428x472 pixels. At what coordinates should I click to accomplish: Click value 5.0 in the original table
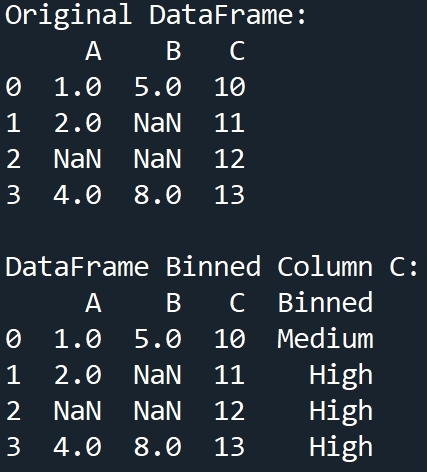(158, 87)
